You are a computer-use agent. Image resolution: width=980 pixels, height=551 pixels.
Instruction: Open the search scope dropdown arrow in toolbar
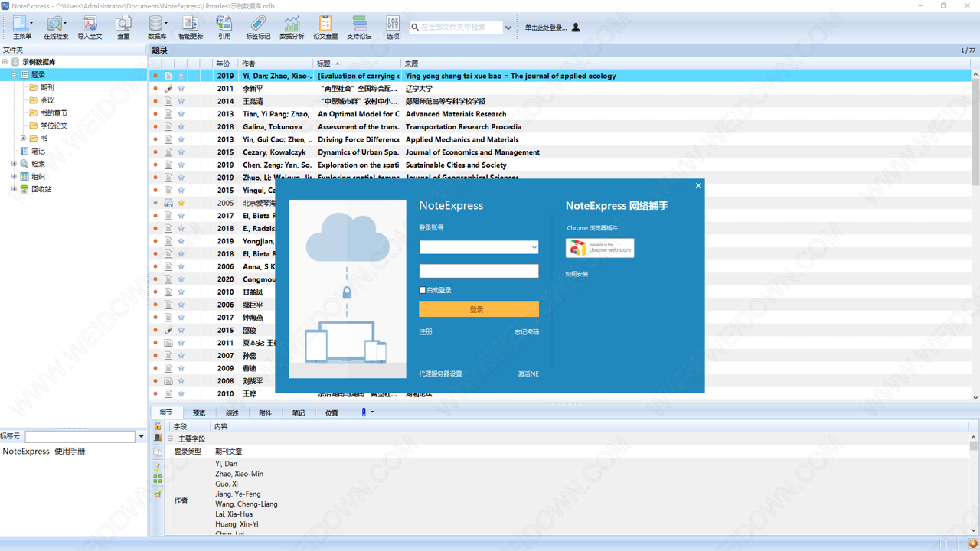pyautogui.click(x=508, y=28)
